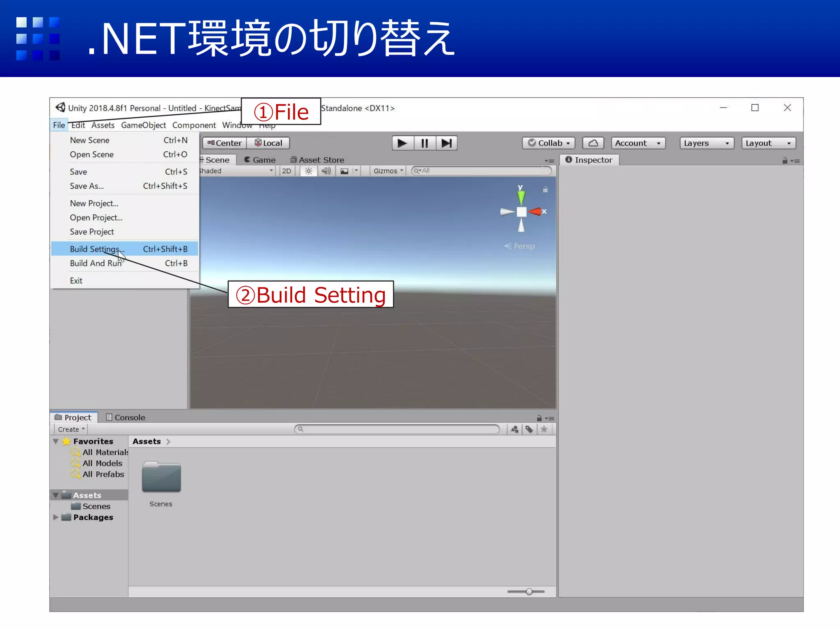Choose Save Project menu entry
The height and width of the screenshot is (630, 840).
pos(125,232)
